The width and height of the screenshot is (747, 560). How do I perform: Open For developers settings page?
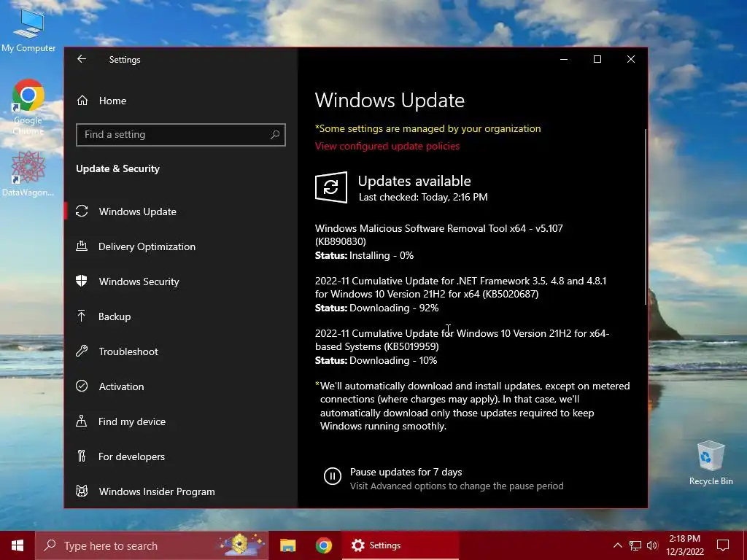tap(181, 456)
